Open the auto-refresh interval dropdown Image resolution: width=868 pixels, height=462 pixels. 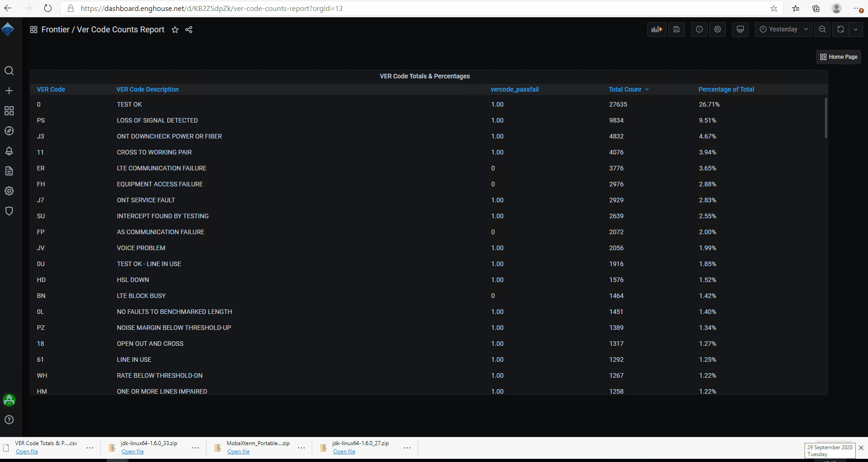pyautogui.click(x=856, y=29)
